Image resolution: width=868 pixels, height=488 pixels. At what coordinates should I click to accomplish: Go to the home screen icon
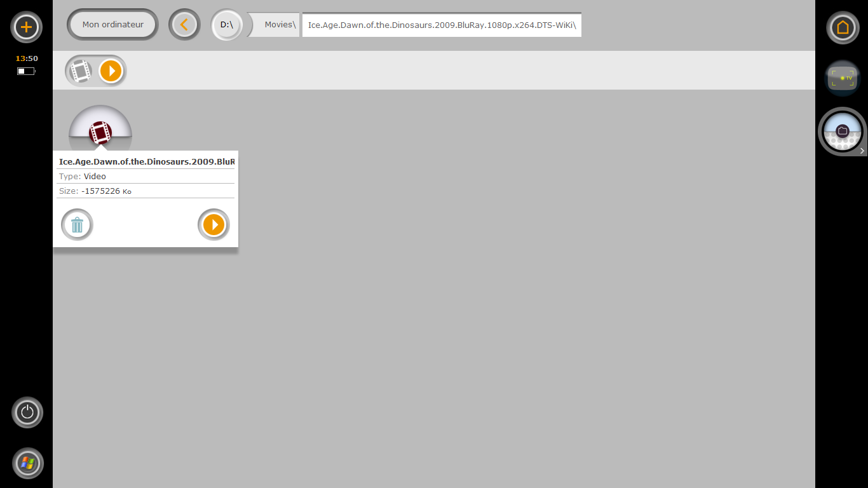click(843, 27)
